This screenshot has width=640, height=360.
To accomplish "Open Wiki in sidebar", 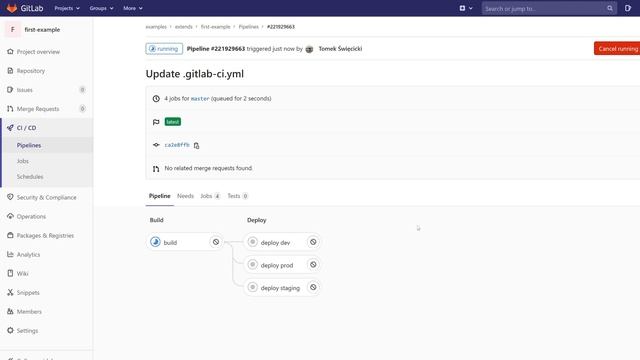I will click(22, 273).
